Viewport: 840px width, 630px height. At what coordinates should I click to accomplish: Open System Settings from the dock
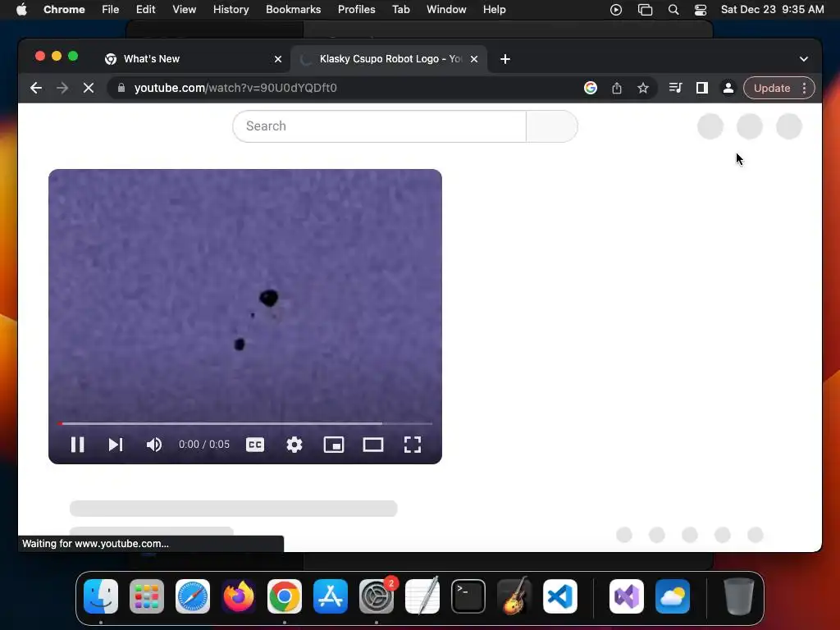click(x=377, y=596)
